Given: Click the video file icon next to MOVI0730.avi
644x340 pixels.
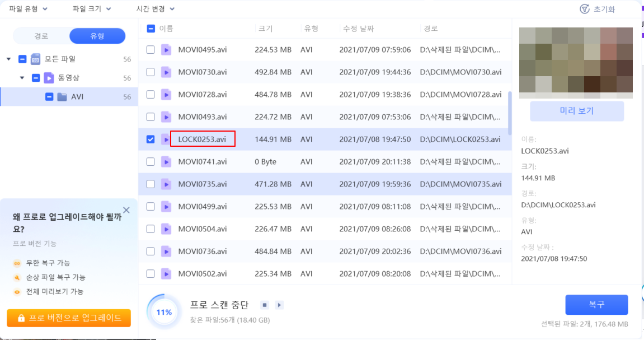Looking at the screenshot, I should tap(166, 72).
